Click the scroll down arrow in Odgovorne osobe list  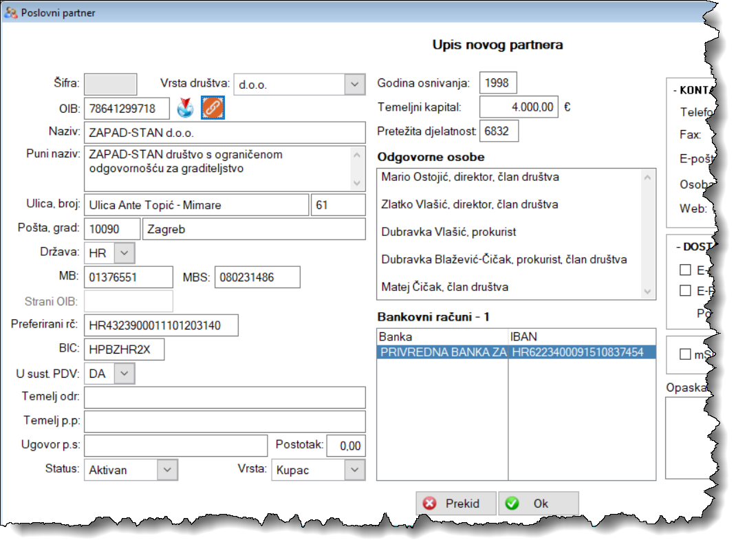click(647, 291)
